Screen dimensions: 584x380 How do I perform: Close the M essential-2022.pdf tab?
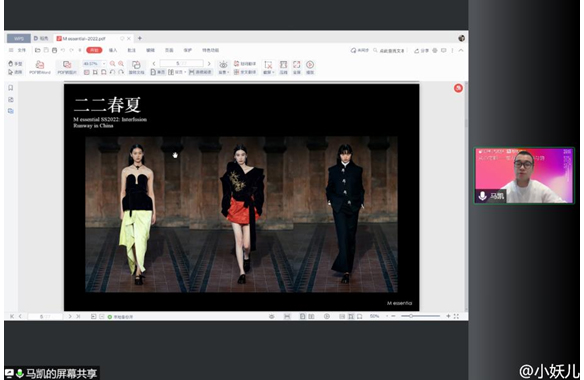tap(129, 38)
